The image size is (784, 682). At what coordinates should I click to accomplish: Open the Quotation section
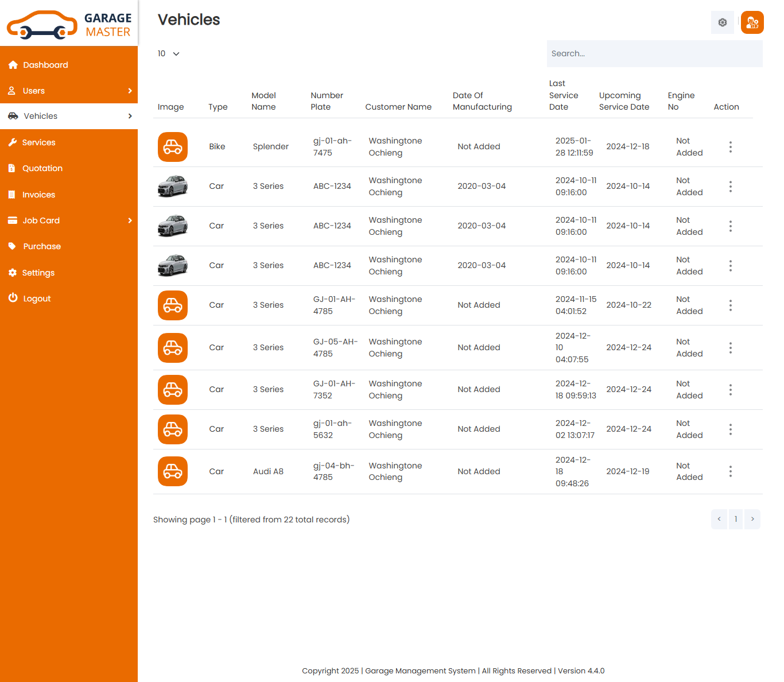[42, 168]
